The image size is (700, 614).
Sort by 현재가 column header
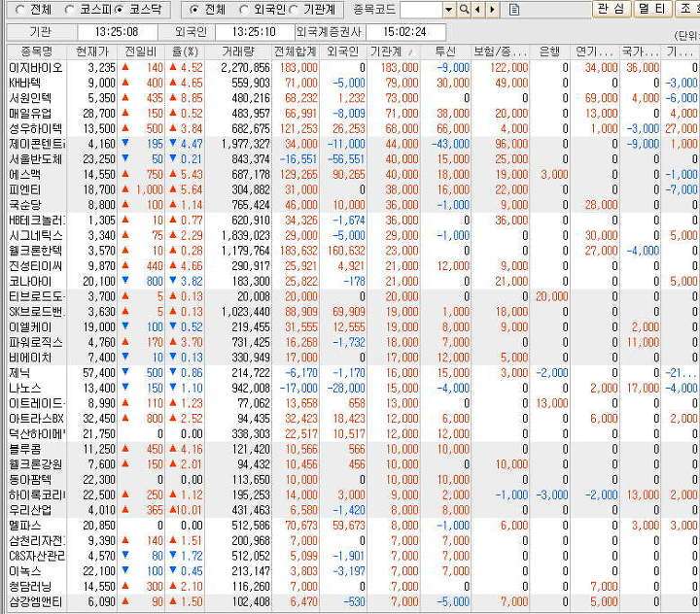click(x=92, y=51)
